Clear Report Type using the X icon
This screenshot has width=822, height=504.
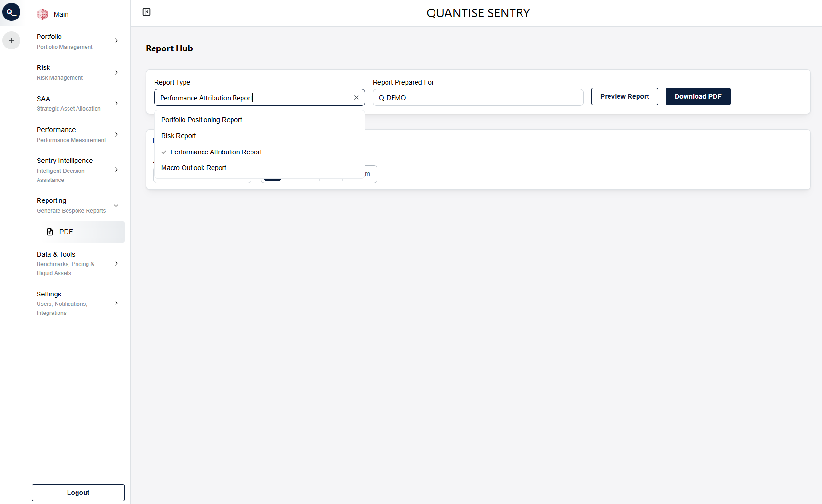click(357, 97)
